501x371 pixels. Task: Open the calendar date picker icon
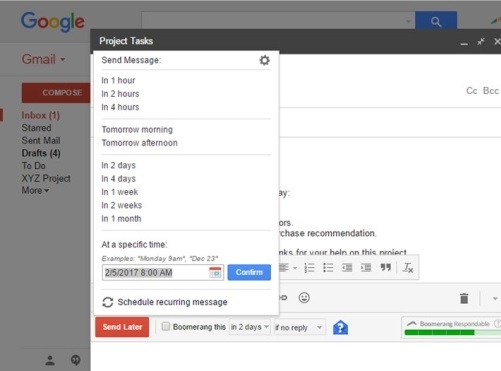[215, 272]
